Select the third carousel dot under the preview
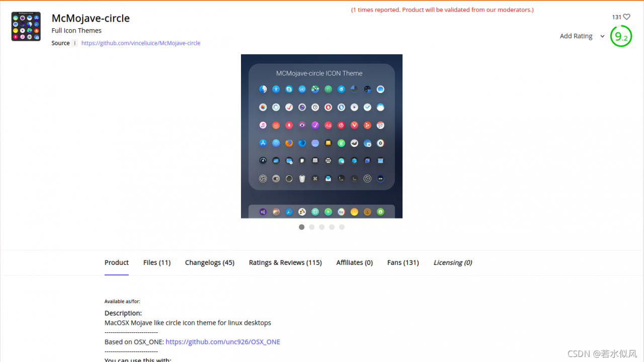The image size is (644, 362). 322,227
